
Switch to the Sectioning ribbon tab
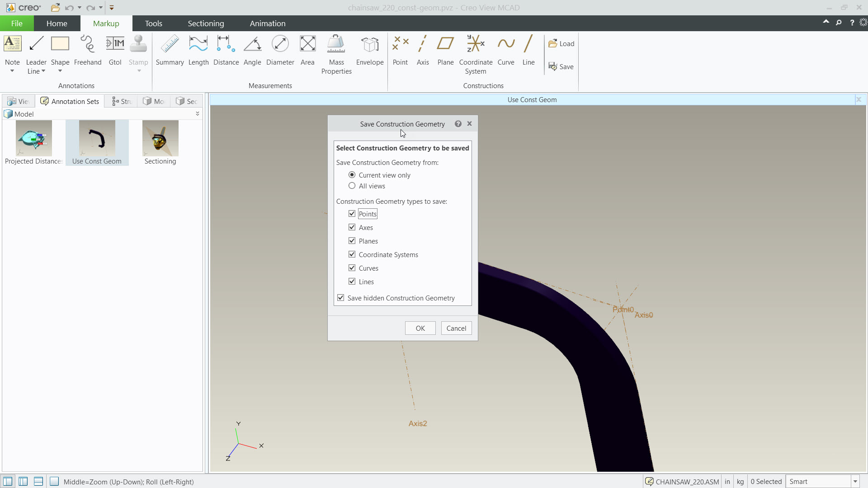point(205,23)
